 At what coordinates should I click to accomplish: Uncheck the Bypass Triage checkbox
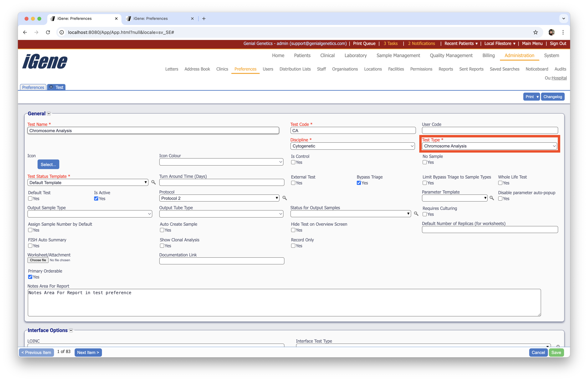tap(359, 183)
